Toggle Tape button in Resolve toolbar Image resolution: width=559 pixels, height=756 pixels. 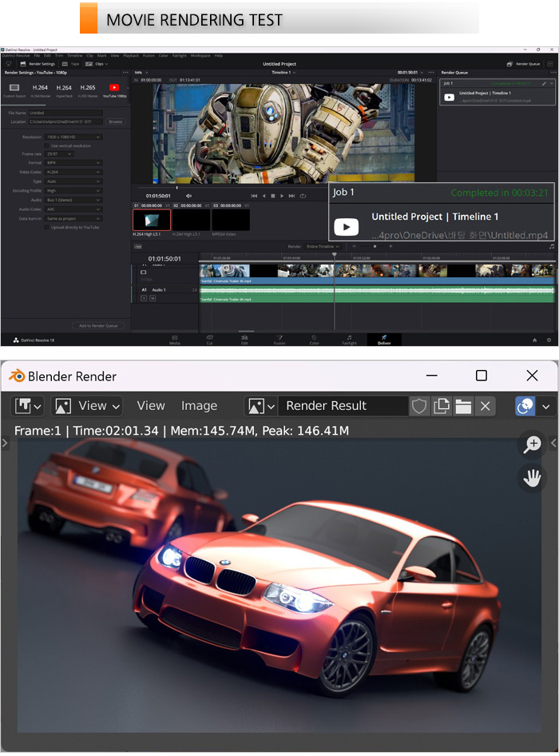[x=70, y=64]
